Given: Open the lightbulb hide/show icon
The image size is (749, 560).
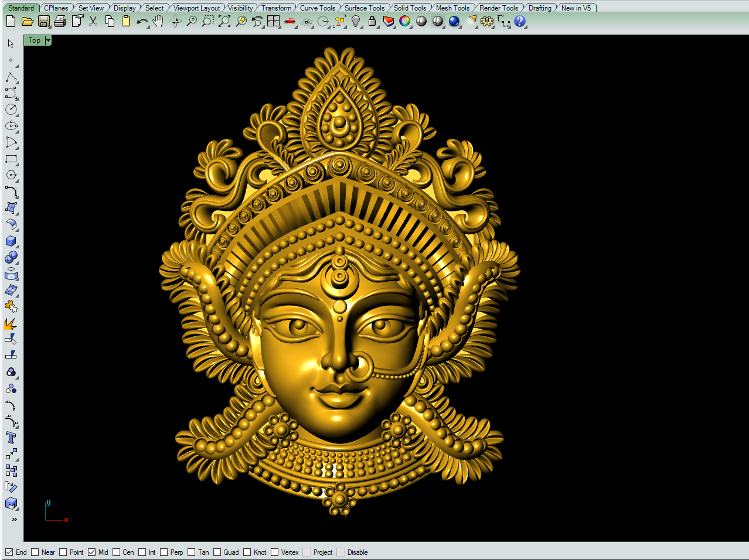Looking at the screenshot, I should pyautogui.click(x=356, y=22).
